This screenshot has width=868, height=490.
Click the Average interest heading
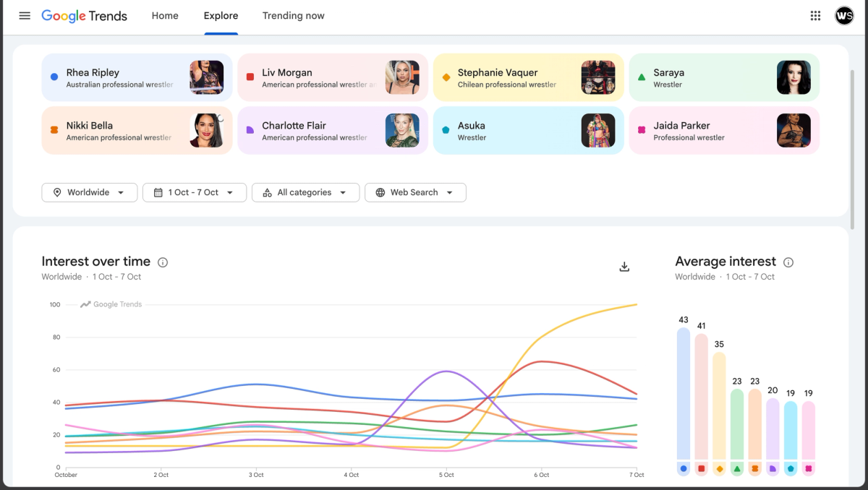point(726,262)
